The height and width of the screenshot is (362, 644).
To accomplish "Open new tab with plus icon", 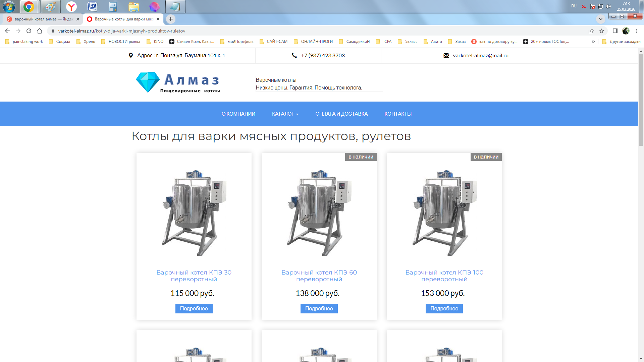I will coord(171,19).
